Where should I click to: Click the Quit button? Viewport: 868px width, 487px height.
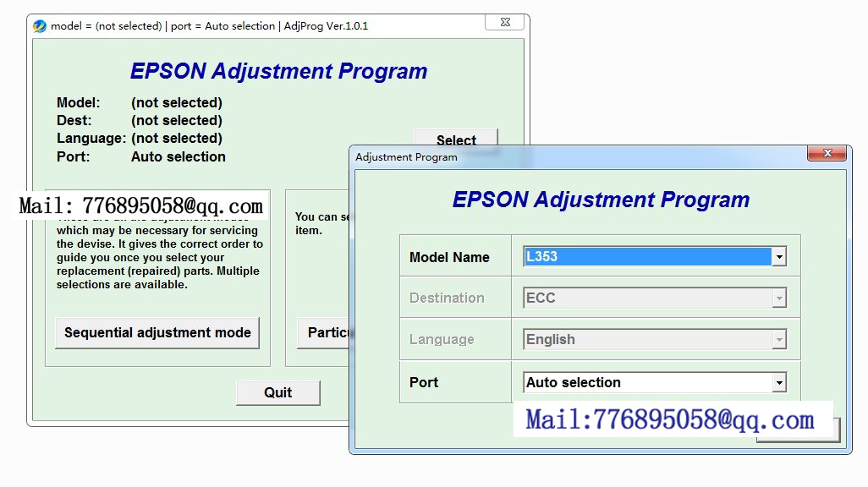[x=277, y=392]
